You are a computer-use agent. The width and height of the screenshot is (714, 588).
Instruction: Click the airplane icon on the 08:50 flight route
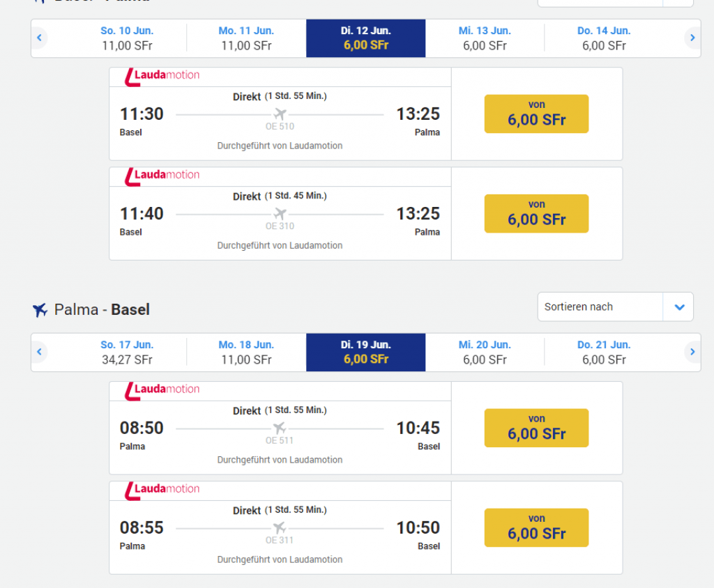click(280, 428)
